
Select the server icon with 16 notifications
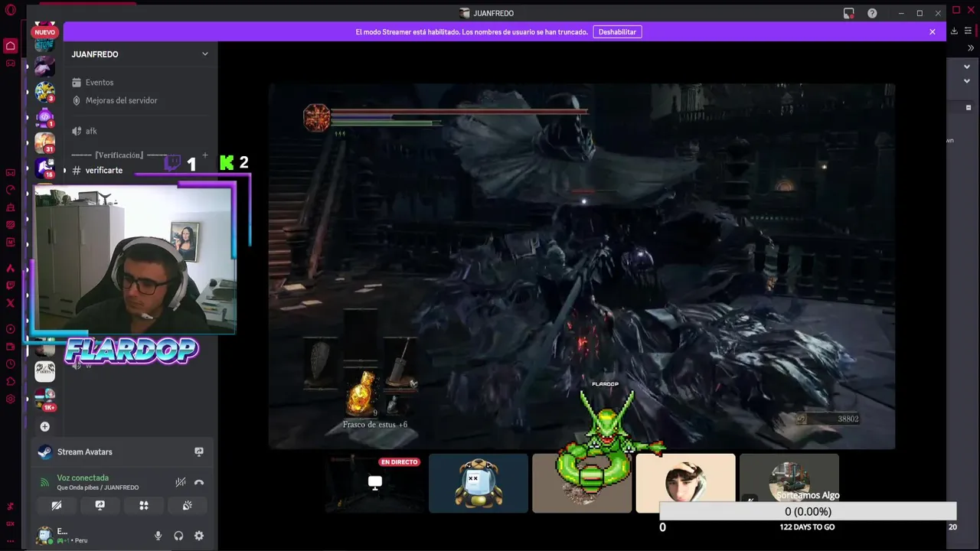(x=44, y=168)
